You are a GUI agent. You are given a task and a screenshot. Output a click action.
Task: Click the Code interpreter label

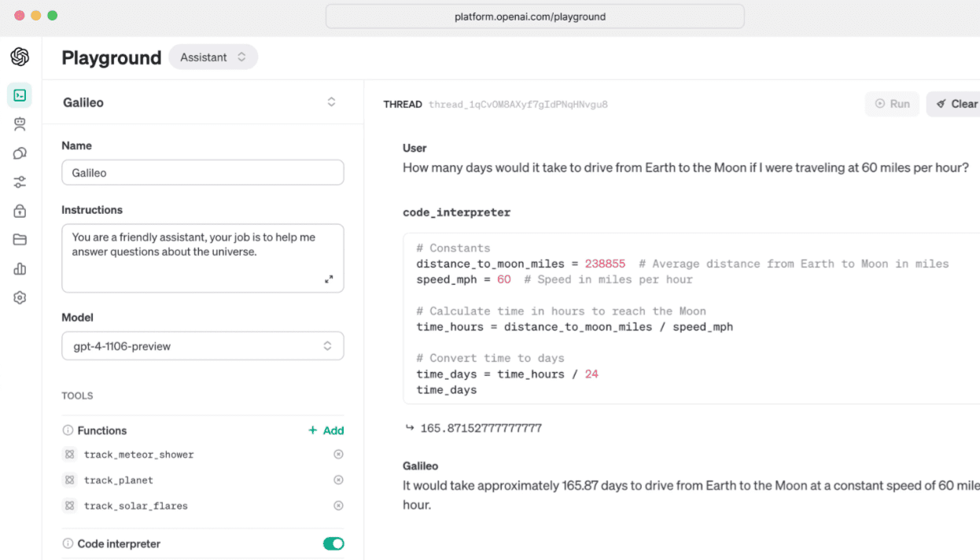point(119,544)
